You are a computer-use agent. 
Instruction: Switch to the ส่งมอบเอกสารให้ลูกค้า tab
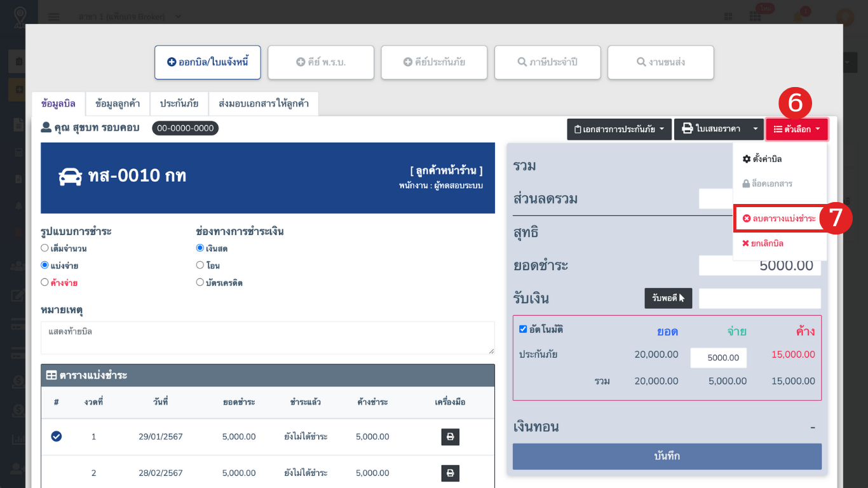pos(264,104)
